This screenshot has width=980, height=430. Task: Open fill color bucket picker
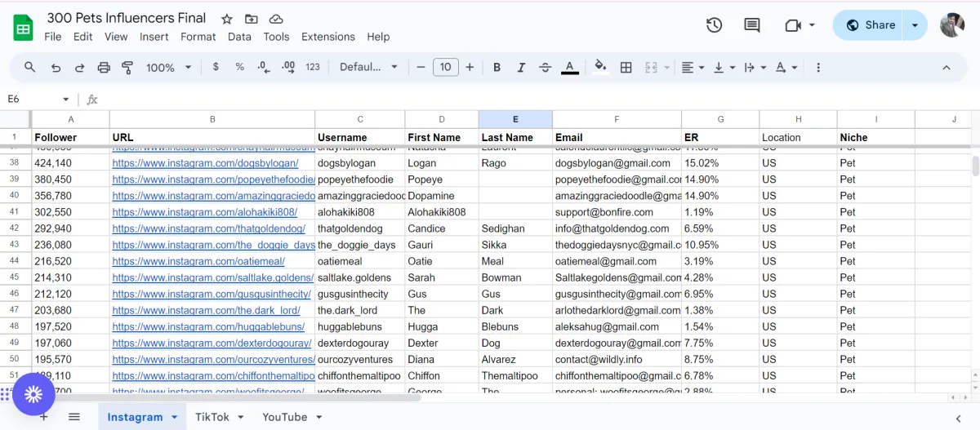(600, 68)
